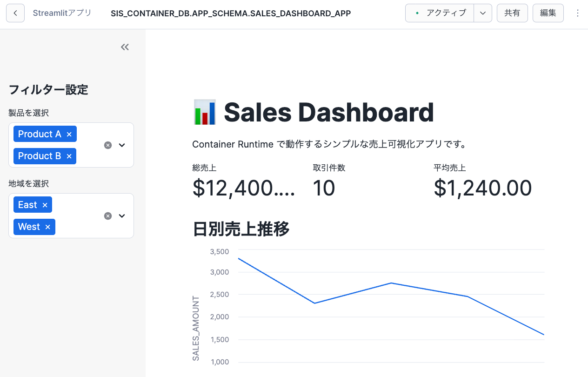Viewport: 588px width, 377px height.
Task: Click the truncated 総売上 metric value
Action: (x=244, y=188)
